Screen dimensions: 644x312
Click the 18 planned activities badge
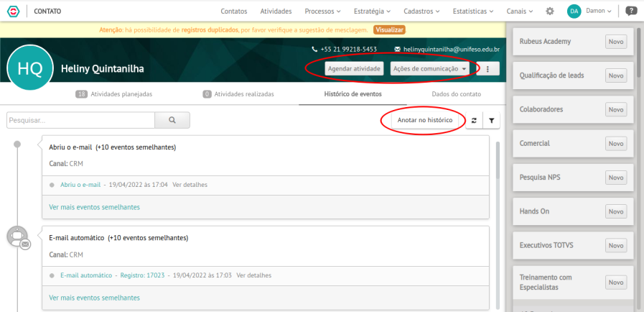(x=82, y=94)
